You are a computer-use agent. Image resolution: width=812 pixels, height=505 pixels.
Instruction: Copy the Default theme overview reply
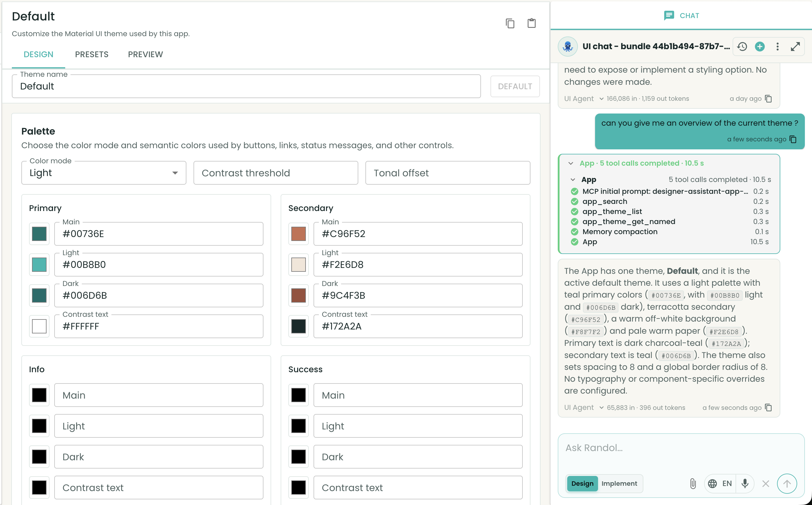point(768,407)
